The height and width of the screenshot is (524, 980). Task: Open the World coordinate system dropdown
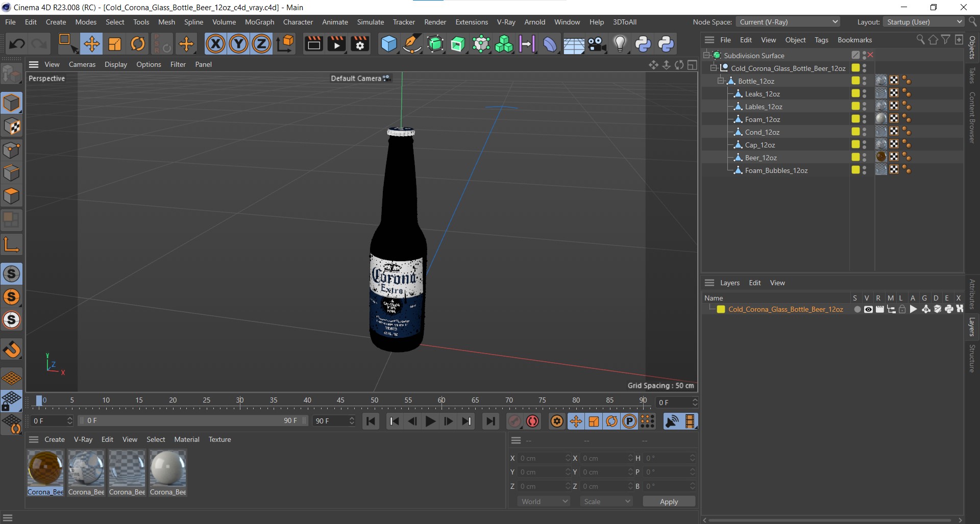tap(544, 502)
